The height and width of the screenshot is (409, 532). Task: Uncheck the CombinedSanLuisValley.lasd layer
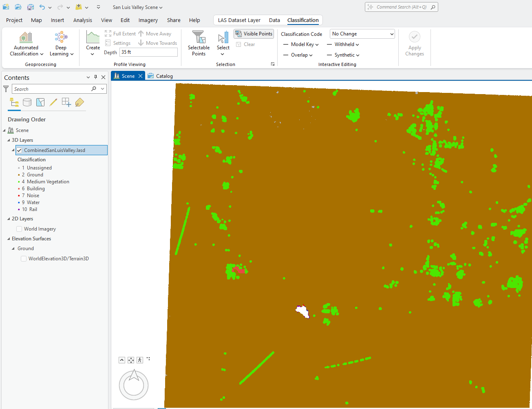19,150
